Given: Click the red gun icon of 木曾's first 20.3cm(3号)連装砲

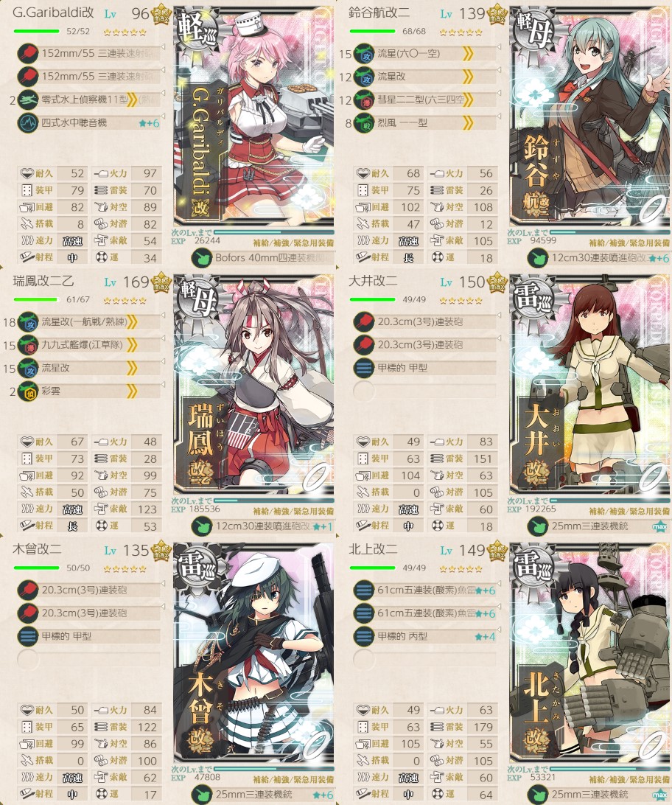Looking at the screenshot, I should (28, 590).
